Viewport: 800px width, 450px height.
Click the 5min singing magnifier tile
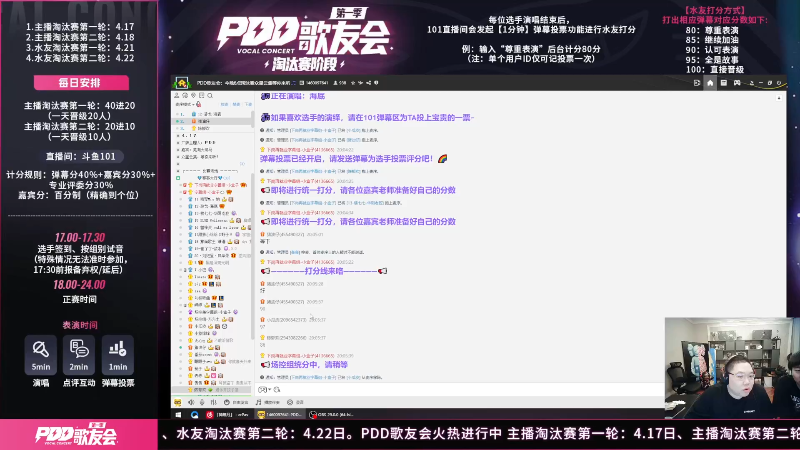click(41, 355)
